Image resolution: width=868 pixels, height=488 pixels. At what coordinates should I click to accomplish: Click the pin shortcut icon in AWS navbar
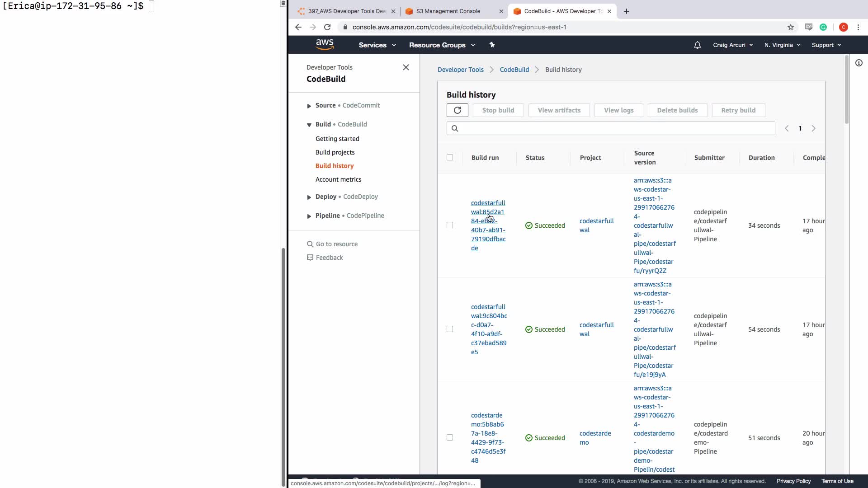492,45
